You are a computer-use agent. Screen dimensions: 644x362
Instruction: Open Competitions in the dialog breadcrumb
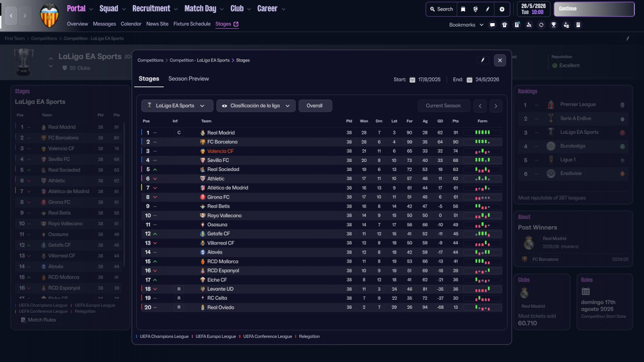click(x=150, y=60)
